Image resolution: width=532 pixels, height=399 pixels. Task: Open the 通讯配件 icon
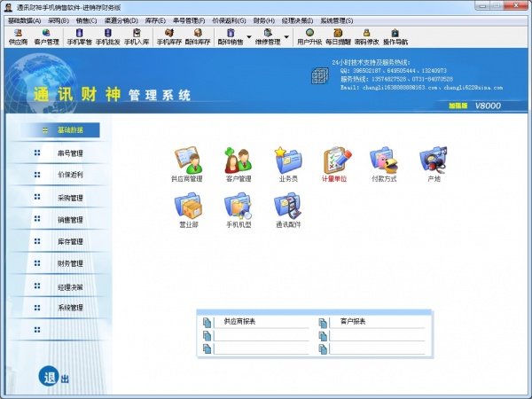coord(288,210)
